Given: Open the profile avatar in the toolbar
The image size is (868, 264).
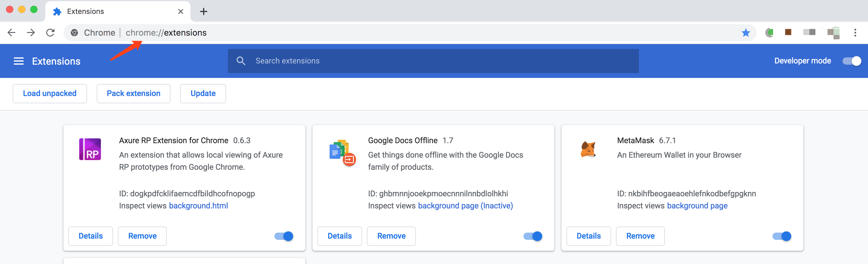Looking at the screenshot, I should [834, 33].
